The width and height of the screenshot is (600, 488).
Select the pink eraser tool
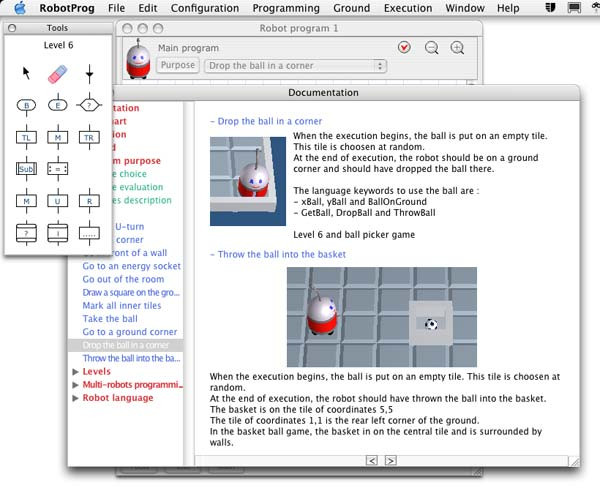tap(56, 73)
